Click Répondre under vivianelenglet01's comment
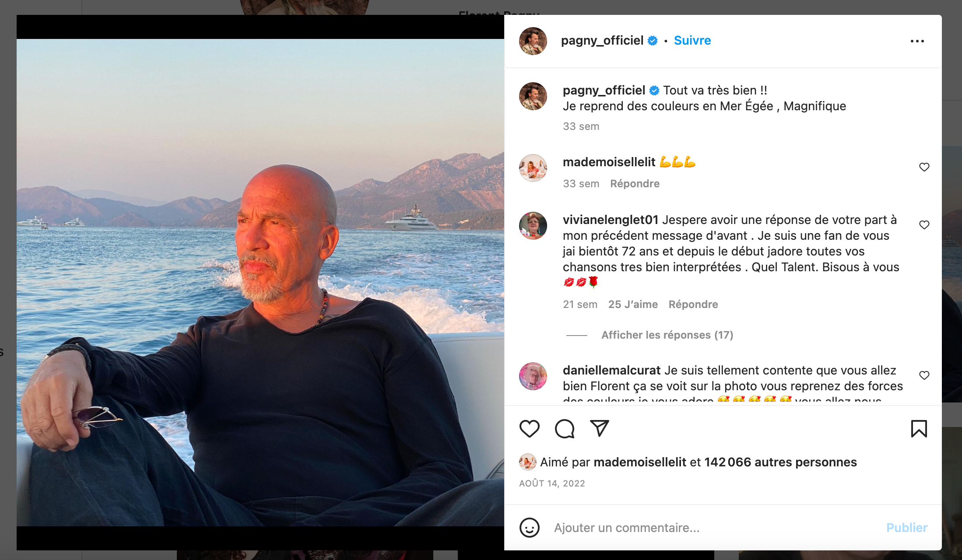The height and width of the screenshot is (560, 962). point(693,304)
